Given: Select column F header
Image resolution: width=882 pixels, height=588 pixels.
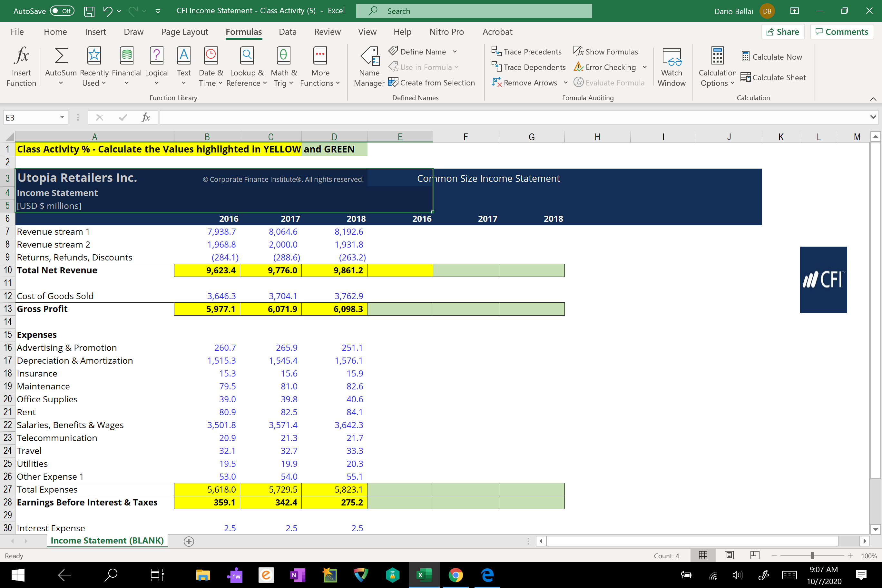Looking at the screenshot, I should point(466,137).
